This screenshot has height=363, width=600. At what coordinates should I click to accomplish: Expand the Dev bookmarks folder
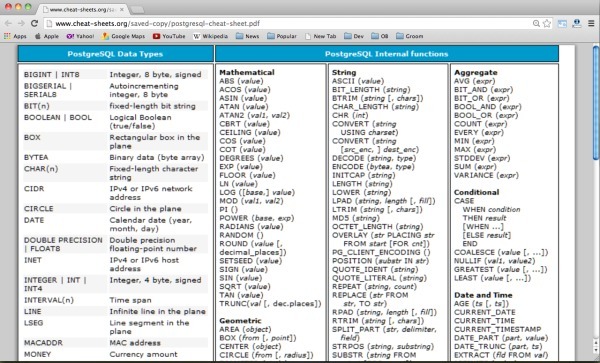[x=354, y=36]
